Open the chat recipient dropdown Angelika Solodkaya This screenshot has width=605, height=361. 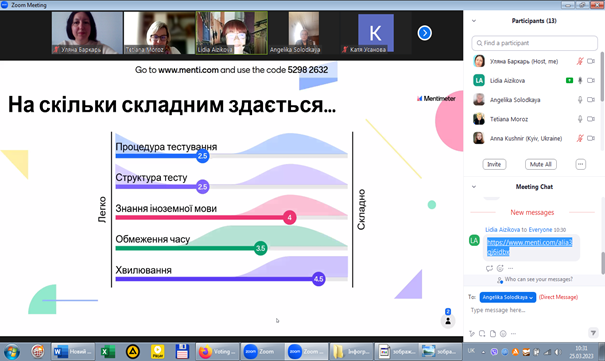[x=508, y=297]
